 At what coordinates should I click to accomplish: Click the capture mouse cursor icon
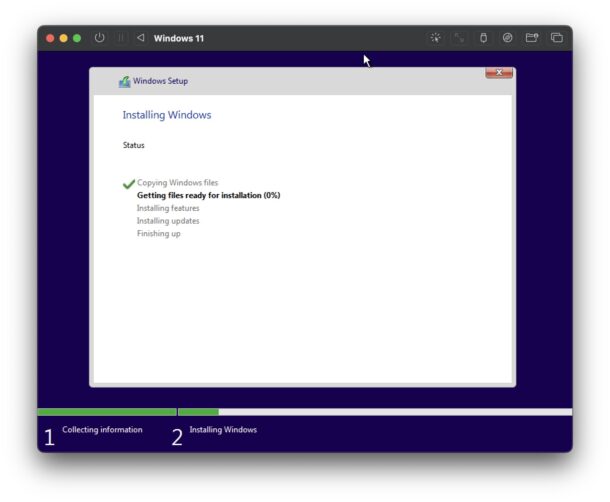pos(436,38)
